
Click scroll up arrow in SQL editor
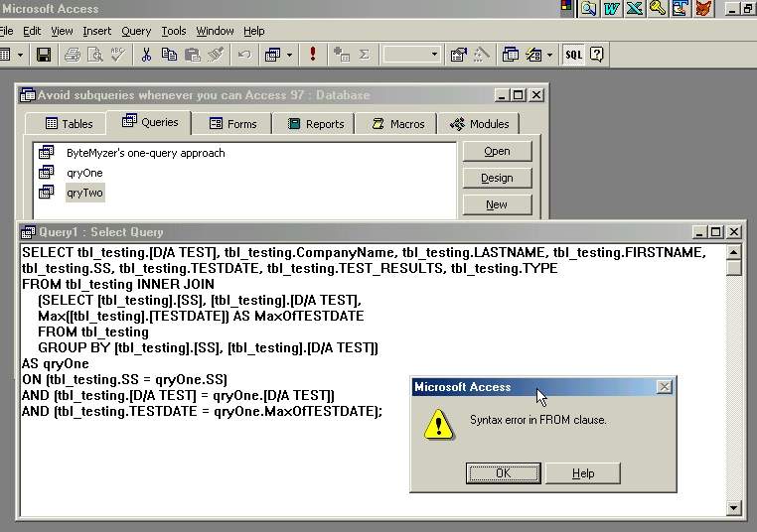733,252
